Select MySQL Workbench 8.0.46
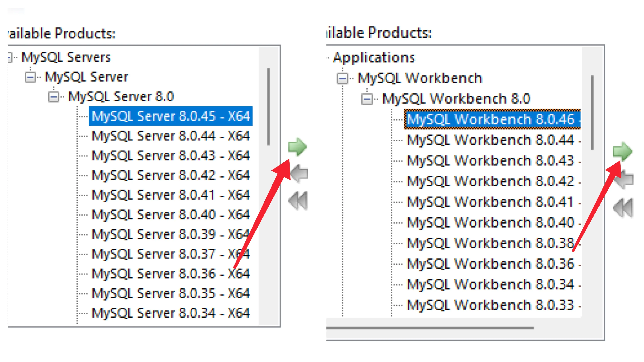Image resolution: width=644 pixels, height=362 pixels. (492, 119)
